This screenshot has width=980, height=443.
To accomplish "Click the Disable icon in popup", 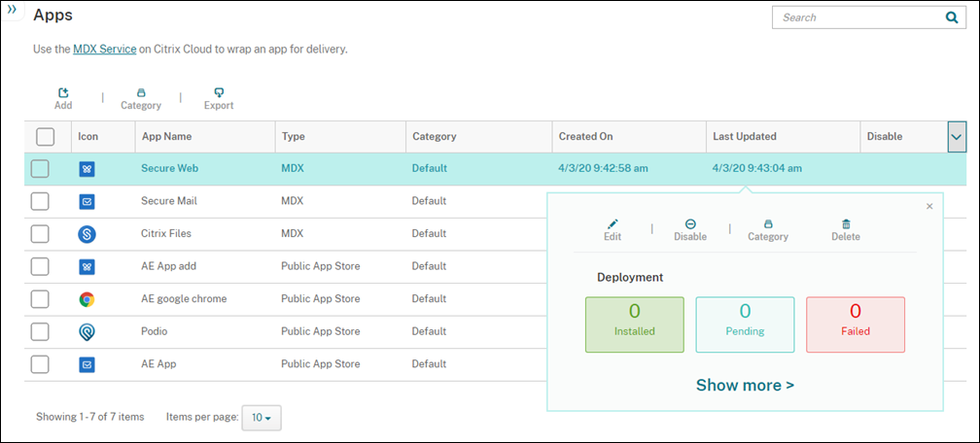I will (690, 224).
